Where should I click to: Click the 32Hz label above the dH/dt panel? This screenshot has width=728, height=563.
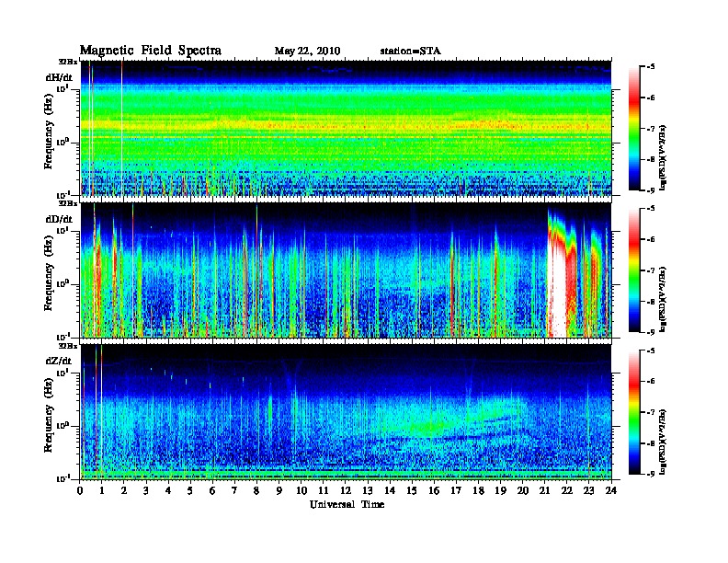68,61
